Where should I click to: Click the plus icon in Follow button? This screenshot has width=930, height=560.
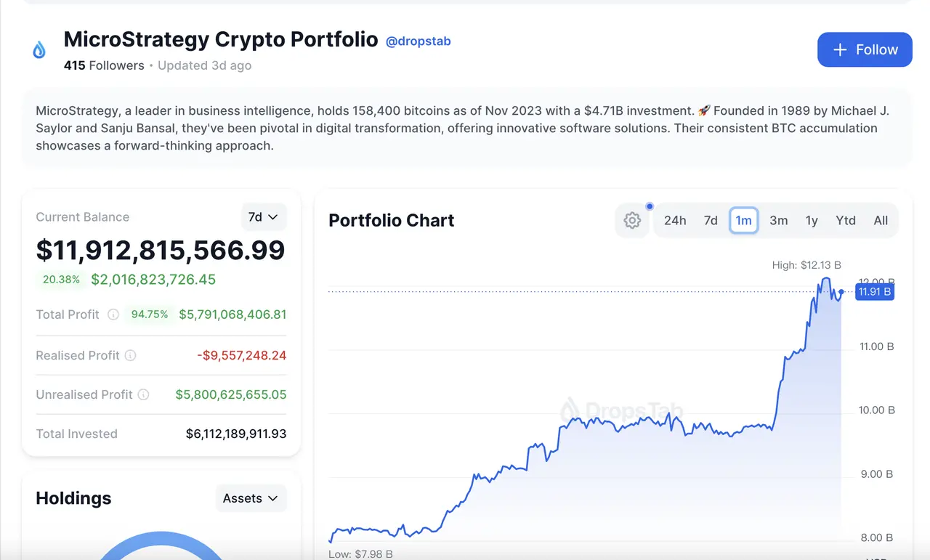click(840, 49)
